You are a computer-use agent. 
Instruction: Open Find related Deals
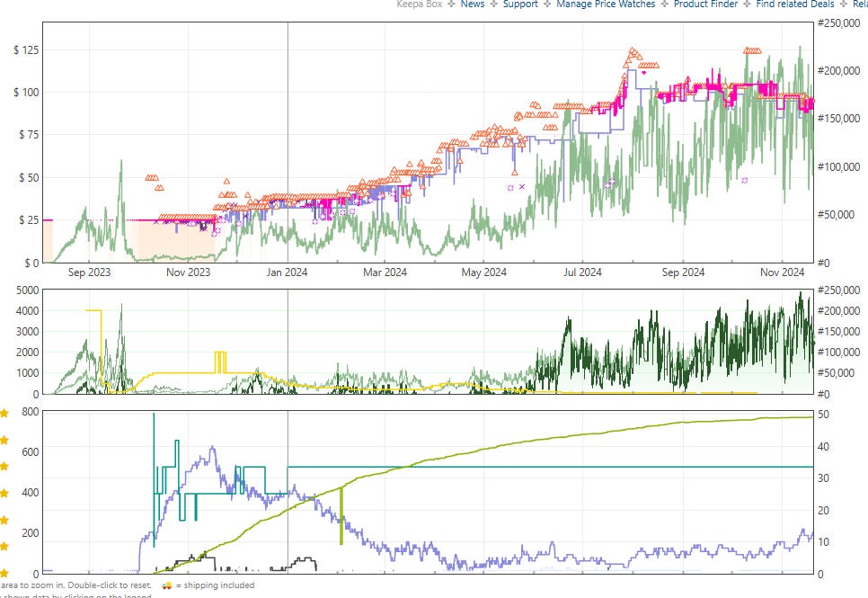point(795,4)
